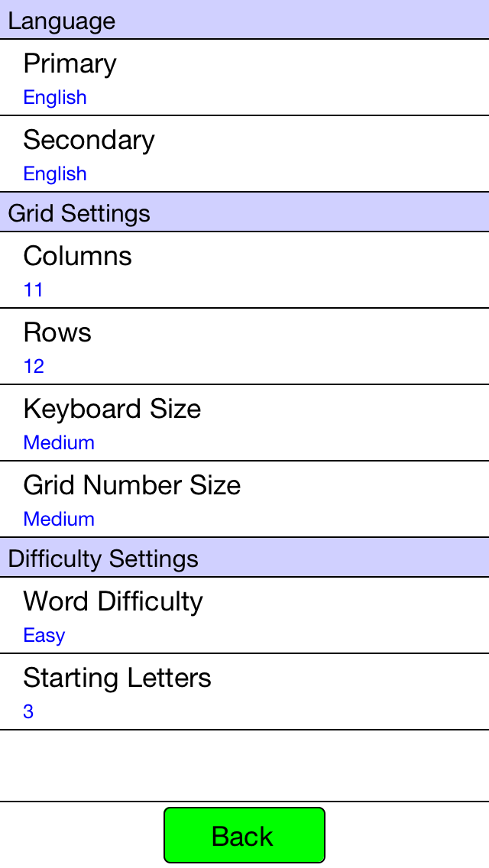Click the Language section header
The height and width of the screenshot is (868, 489).
coord(244,20)
